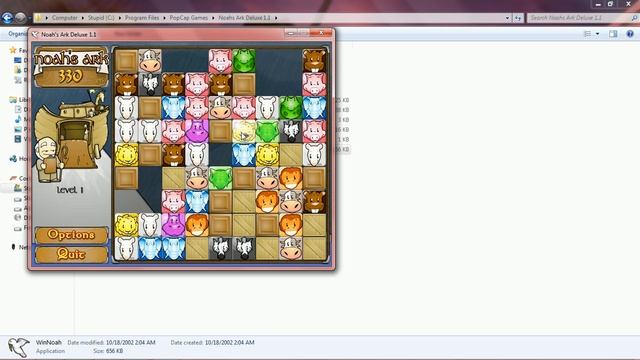Expand the arrow after Computer in address bar

[x=83, y=18]
